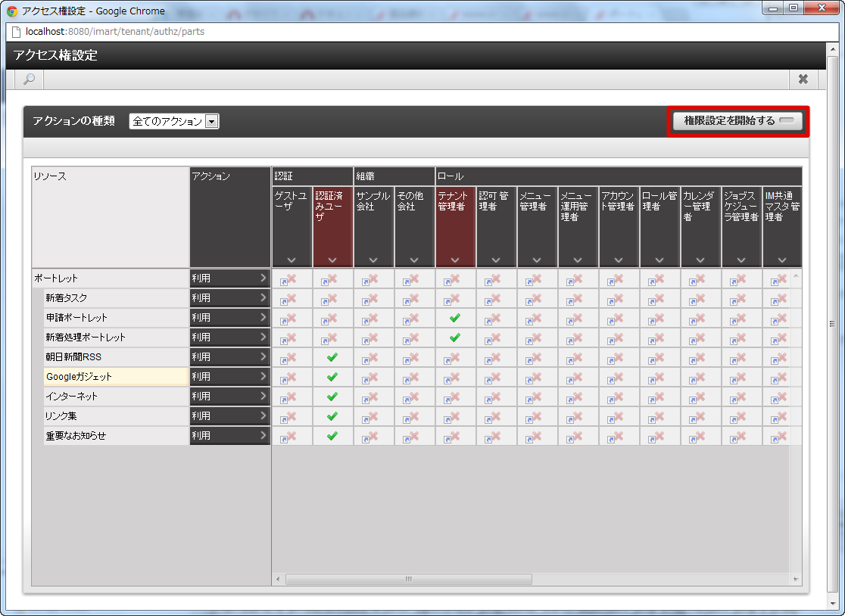Click 権限設定を開始する button

click(737, 120)
